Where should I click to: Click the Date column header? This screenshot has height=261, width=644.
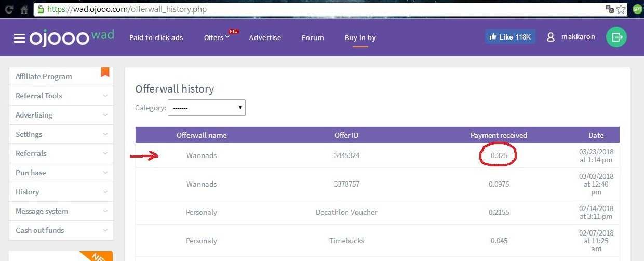[596, 135]
